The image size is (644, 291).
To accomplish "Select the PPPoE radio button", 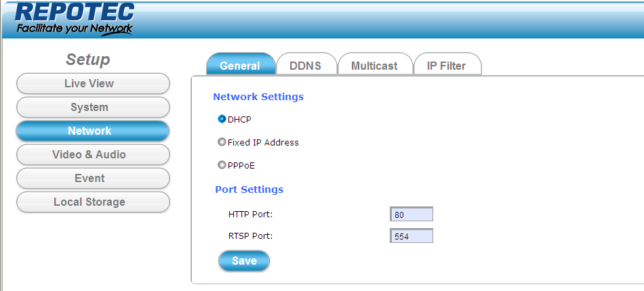I will click(x=222, y=165).
